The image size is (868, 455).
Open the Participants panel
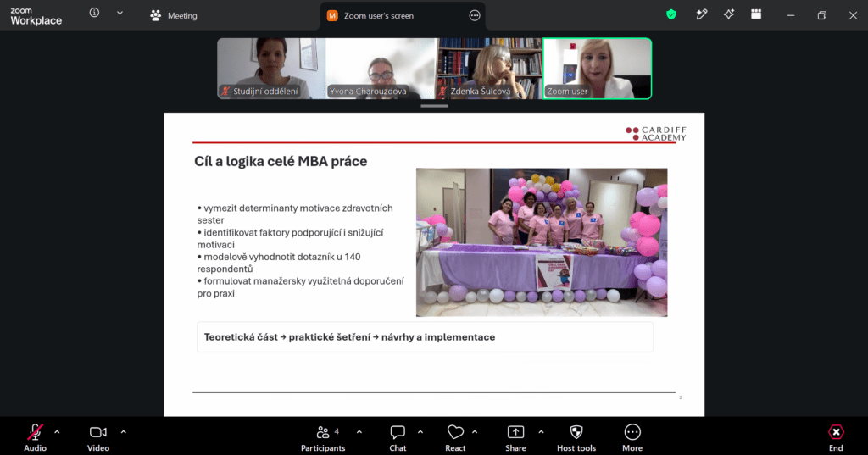coord(323,437)
